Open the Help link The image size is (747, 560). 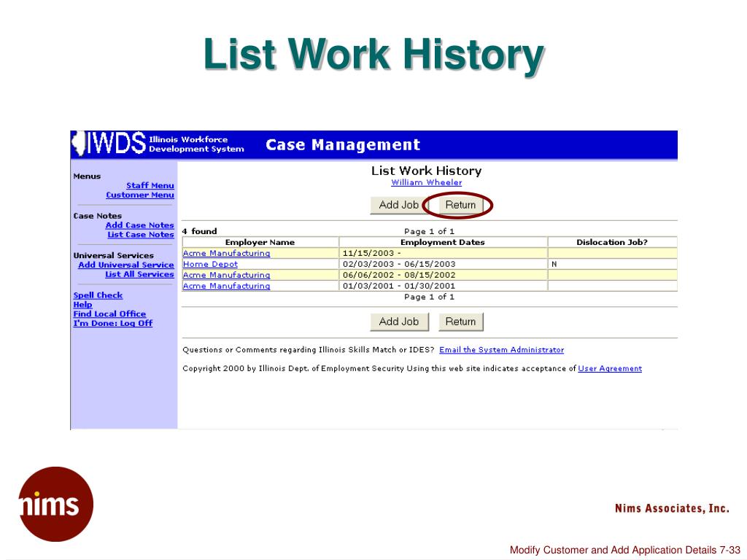[82, 305]
